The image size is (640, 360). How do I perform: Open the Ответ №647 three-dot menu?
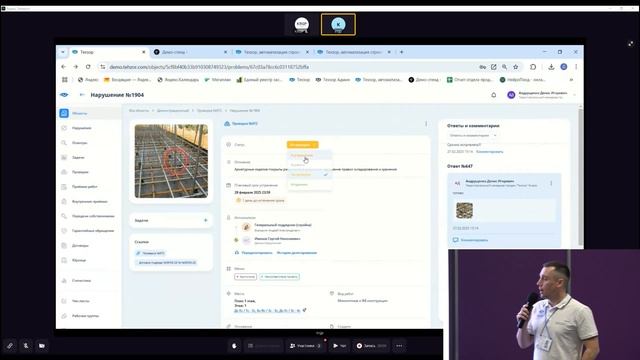(551, 183)
